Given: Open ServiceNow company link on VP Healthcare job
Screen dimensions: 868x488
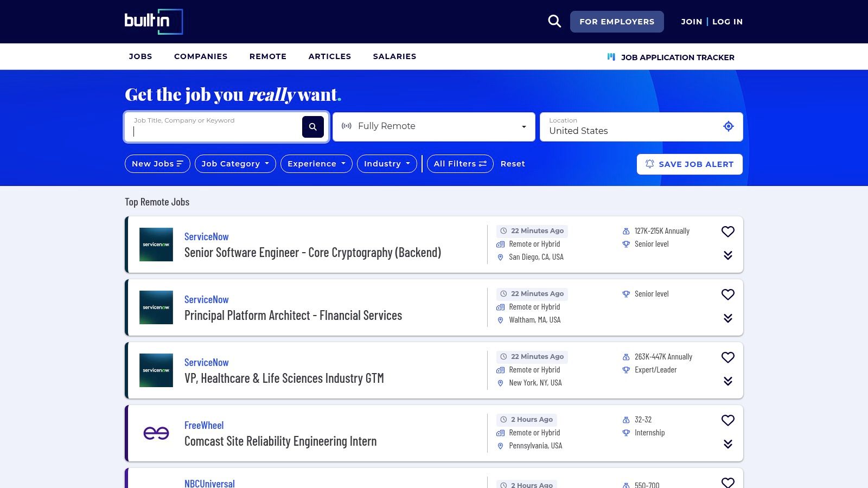Looking at the screenshot, I should (206, 363).
